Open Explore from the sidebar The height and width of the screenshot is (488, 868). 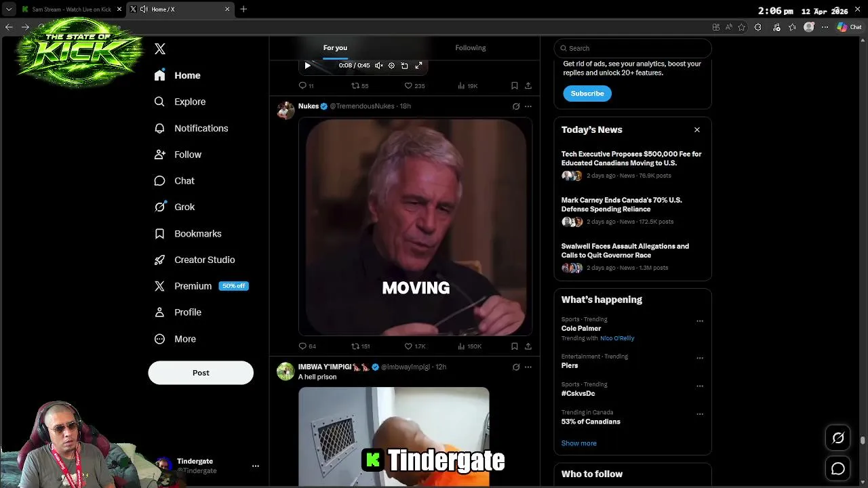(x=180, y=102)
